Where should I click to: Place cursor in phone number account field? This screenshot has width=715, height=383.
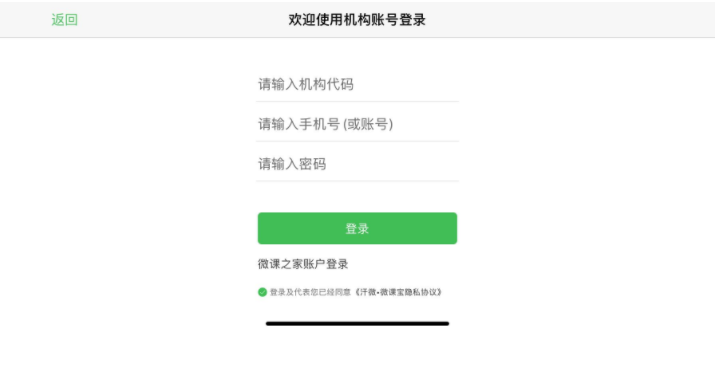[x=357, y=124]
